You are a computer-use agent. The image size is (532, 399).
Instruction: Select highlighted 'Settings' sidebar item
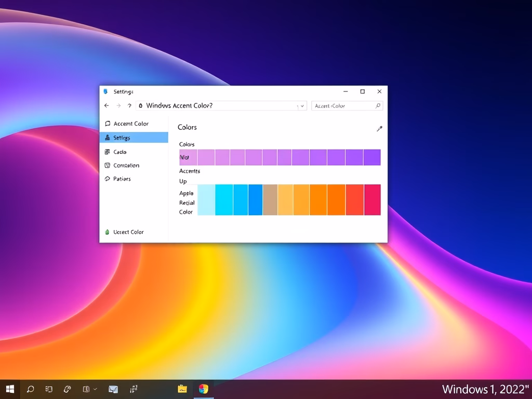coord(134,137)
